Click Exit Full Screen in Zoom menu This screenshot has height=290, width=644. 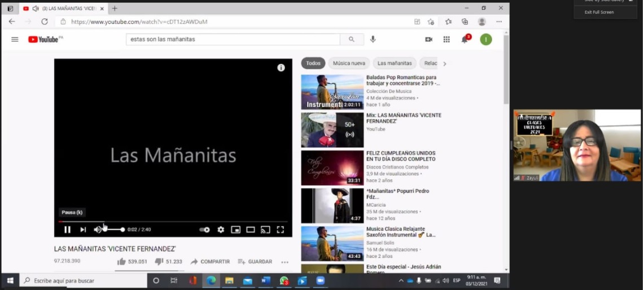pyautogui.click(x=599, y=12)
